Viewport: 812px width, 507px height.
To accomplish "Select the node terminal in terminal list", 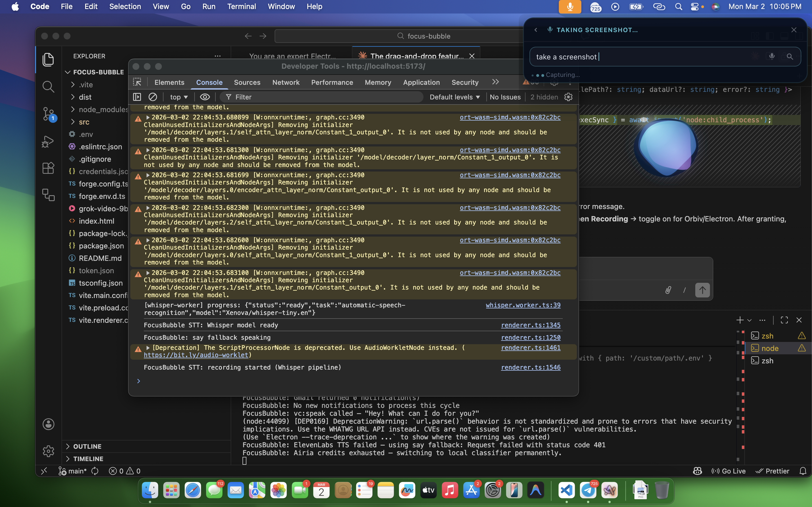I will coord(770,348).
